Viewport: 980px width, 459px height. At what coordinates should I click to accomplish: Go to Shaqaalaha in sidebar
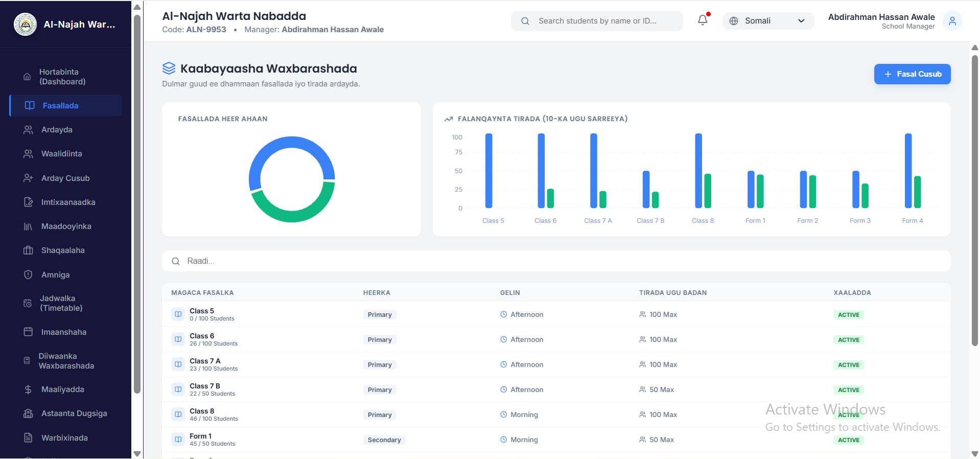(65, 250)
